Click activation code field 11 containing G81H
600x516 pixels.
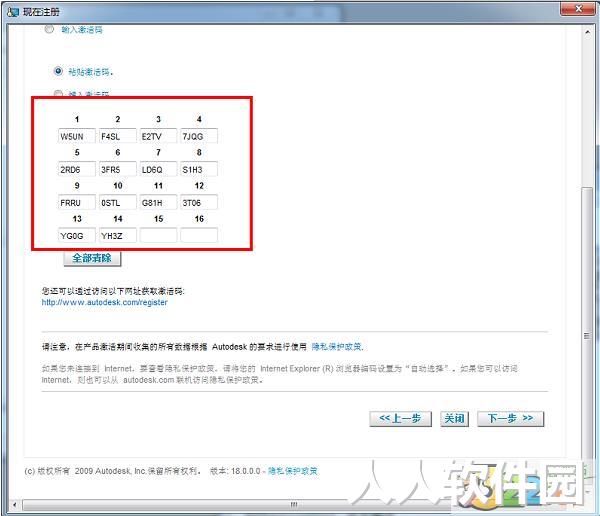tap(158, 202)
